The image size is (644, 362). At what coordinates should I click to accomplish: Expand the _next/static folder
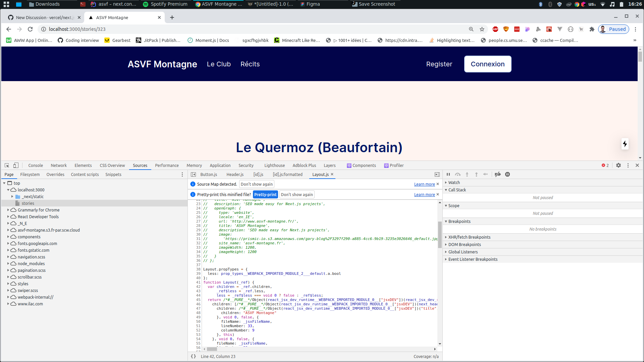click(x=12, y=196)
